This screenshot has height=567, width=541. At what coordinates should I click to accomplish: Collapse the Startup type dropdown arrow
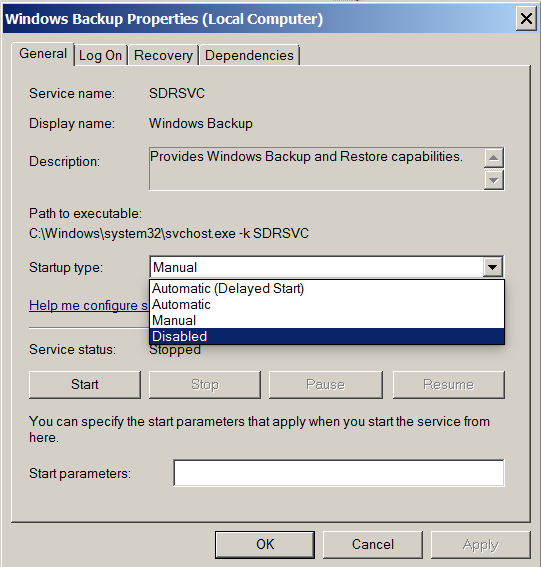[x=492, y=267]
